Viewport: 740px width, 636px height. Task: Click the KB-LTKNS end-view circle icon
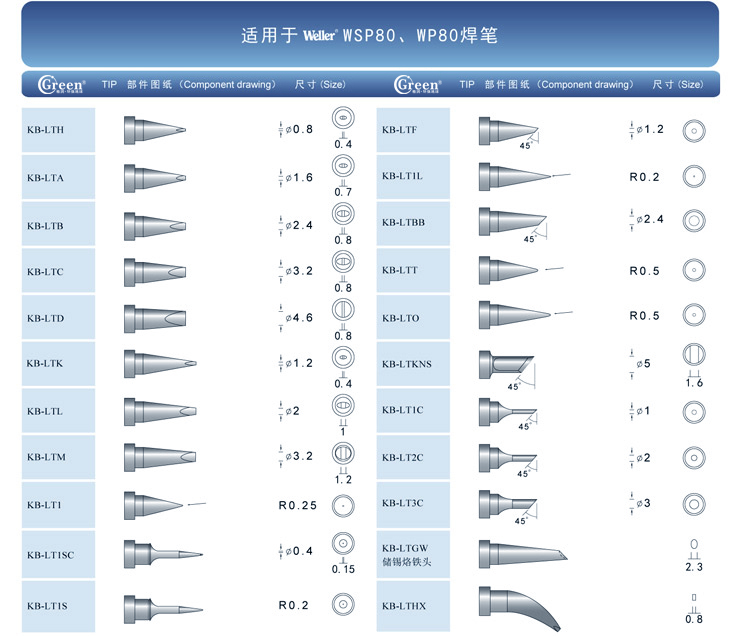pyautogui.click(x=695, y=354)
